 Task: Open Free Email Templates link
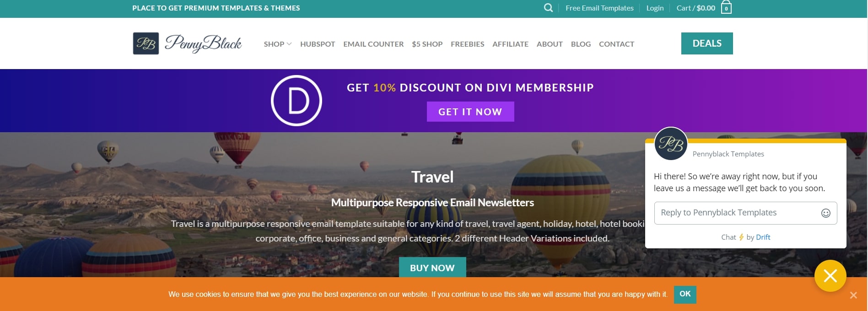coord(599,8)
